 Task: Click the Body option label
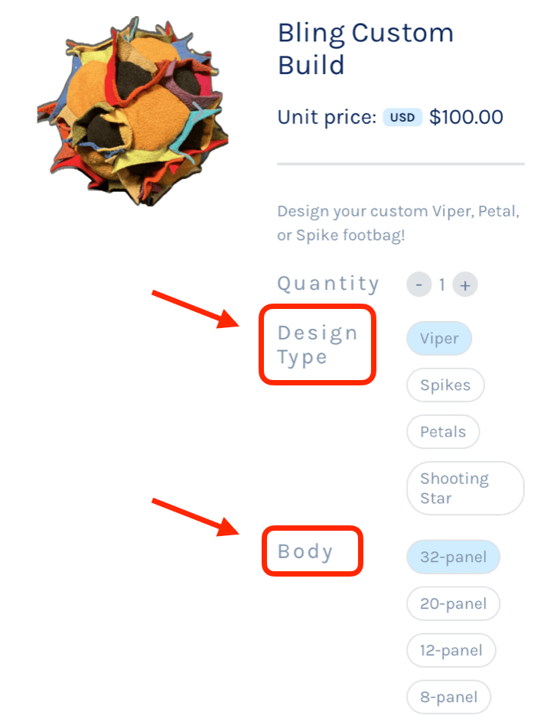(305, 551)
